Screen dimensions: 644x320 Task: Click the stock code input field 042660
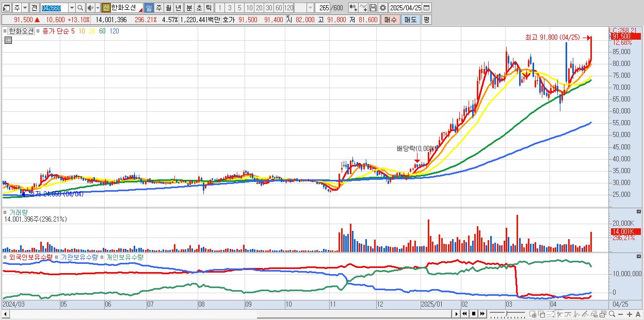(x=54, y=8)
